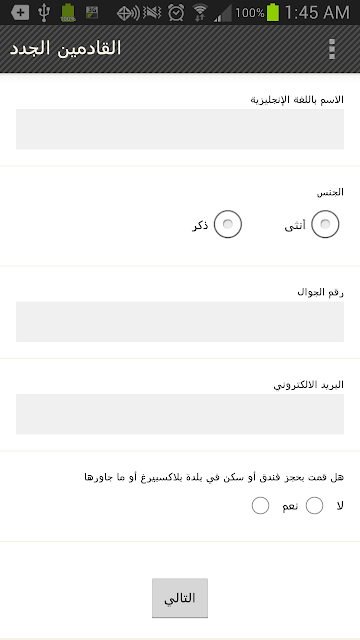Tap the Wi-Fi signal status icon
Screen dimensions: 360x640
pyautogui.click(x=200, y=13)
